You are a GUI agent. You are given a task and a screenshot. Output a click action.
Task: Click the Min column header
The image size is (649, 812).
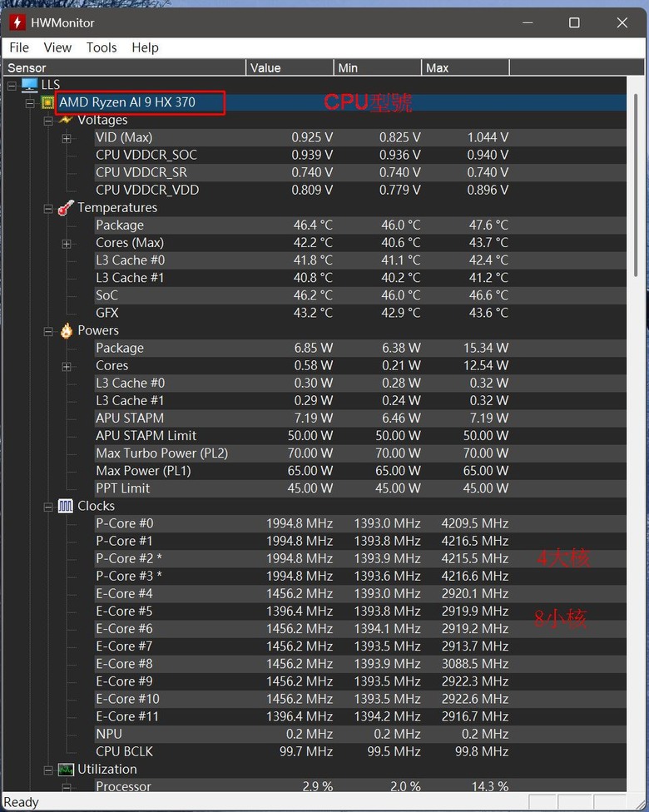tap(378, 68)
